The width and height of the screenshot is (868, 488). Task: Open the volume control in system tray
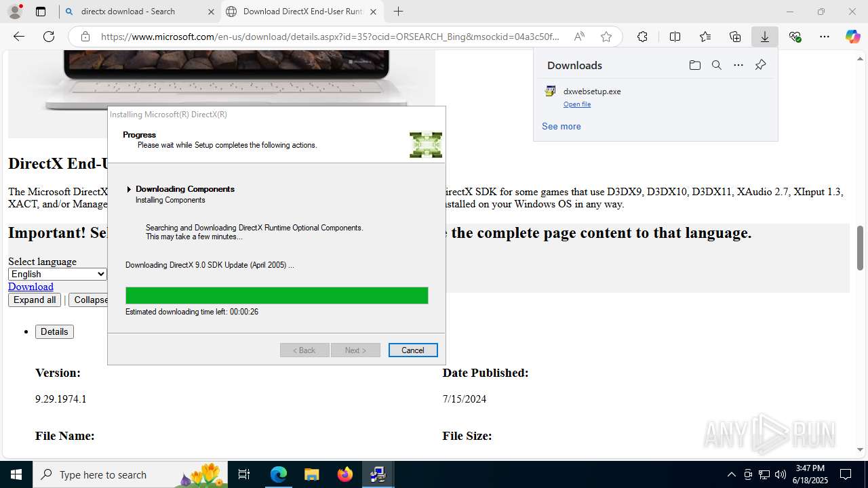[x=781, y=474]
